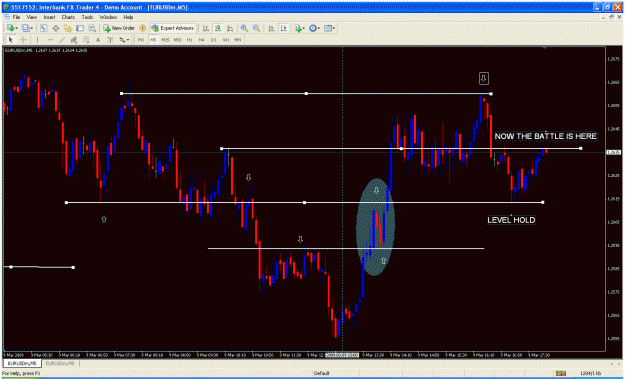625x379 pixels.
Task: Expand the Periods dropdown arrow
Action: 319,28
